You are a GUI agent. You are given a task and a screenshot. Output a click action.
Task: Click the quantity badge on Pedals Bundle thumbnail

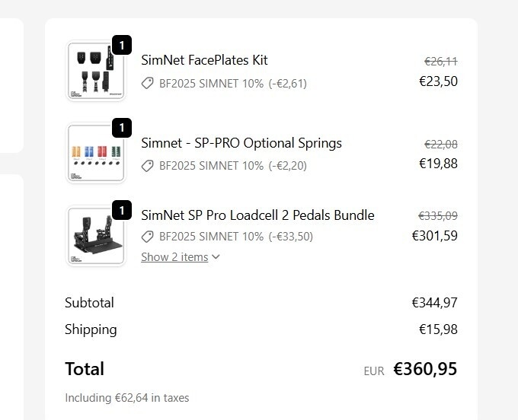point(121,208)
